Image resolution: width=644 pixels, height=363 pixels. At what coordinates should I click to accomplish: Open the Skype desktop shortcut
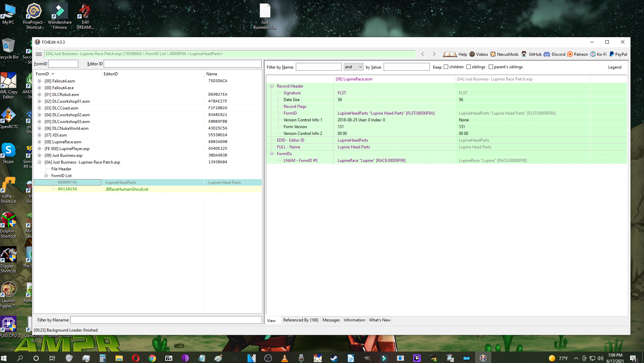click(8, 153)
